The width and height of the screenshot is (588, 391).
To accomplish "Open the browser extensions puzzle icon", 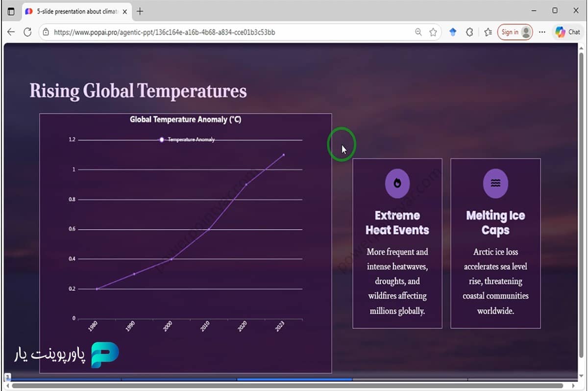I will click(469, 32).
